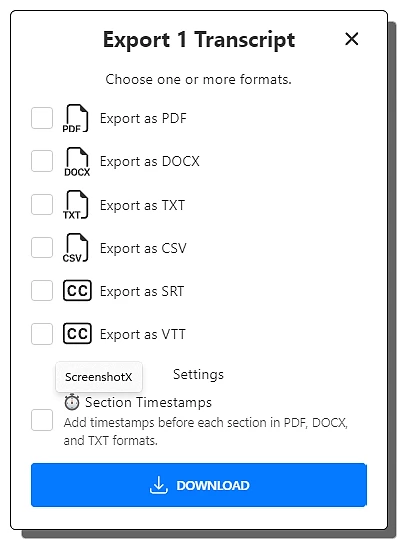Screen dimensions: 397x539
Task: Close the Export Transcript dialog
Action: tap(352, 39)
